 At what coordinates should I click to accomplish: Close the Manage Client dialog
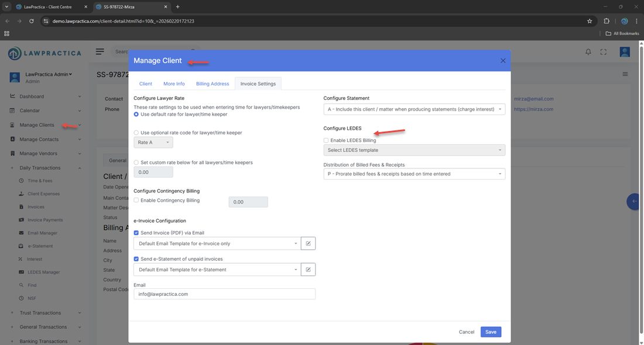[x=503, y=61]
